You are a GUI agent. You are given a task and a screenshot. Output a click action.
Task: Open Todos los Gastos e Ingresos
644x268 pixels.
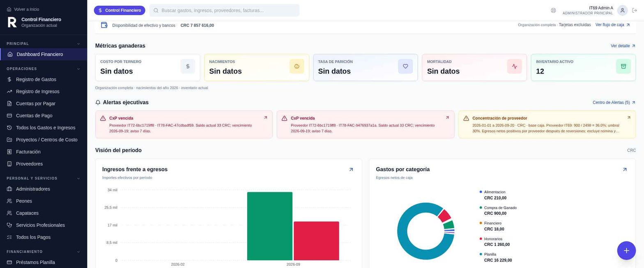coord(44,128)
